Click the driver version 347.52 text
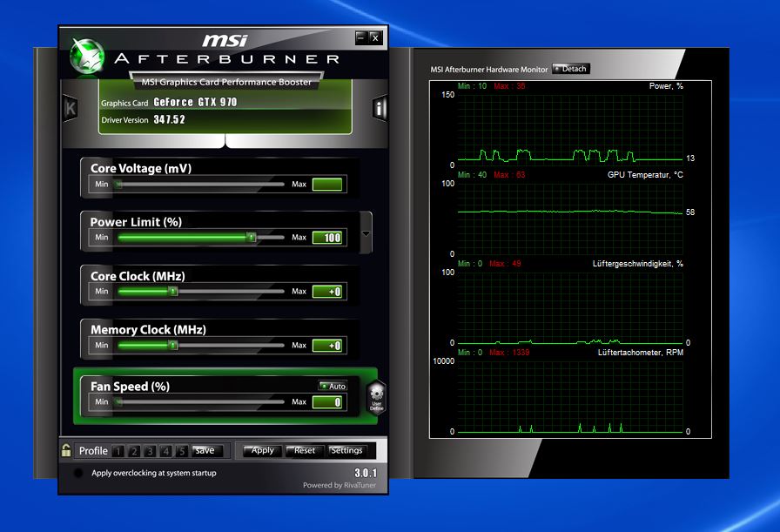The image size is (780, 532). pos(169,119)
